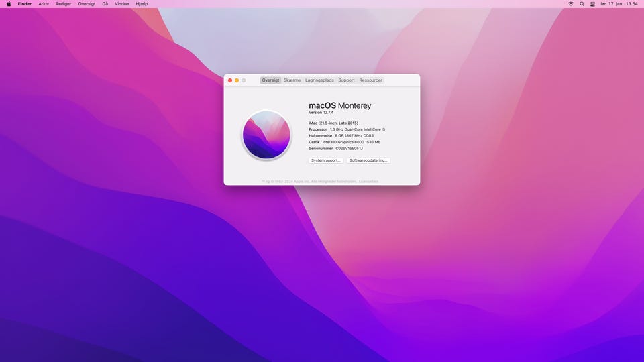The height and width of the screenshot is (362, 644).
Task: Click the iMac (21.5-inch, Late 2015) text
Action: (x=333, y=123)
